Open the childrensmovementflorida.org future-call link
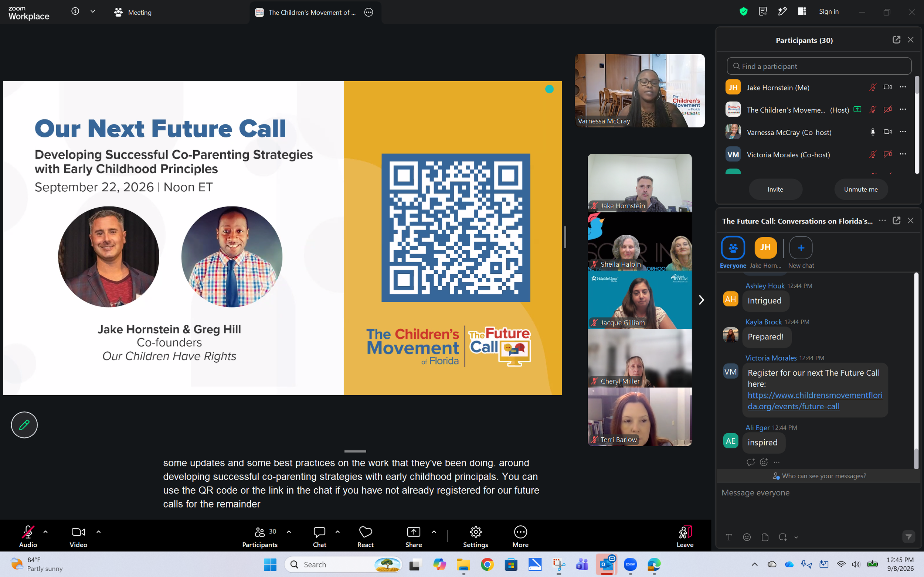Screen dimensions: 924x577 [815, 401]
